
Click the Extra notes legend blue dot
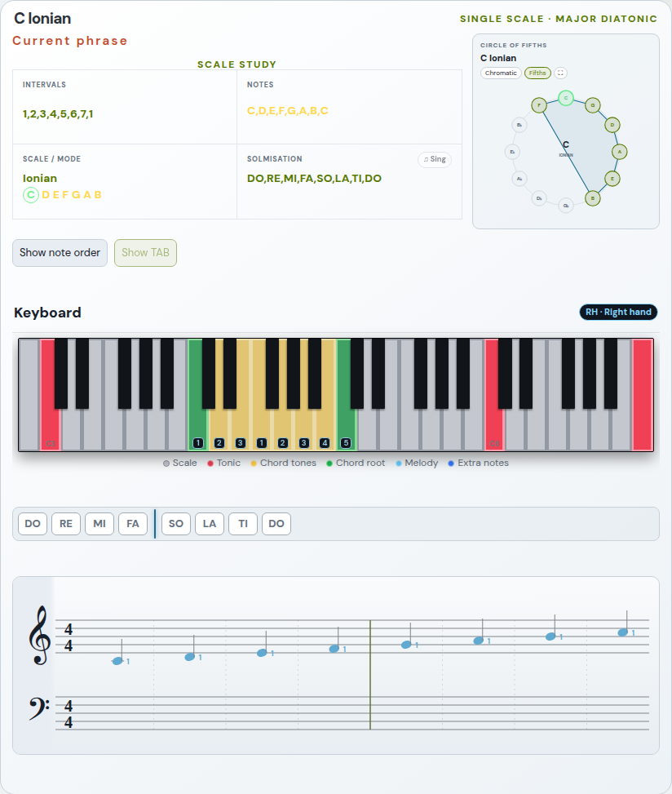tap(451, 464)
